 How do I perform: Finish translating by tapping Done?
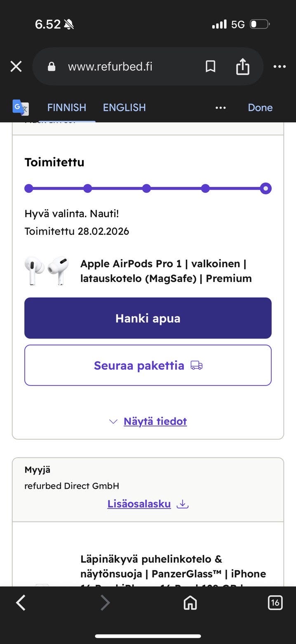(260, 107)
